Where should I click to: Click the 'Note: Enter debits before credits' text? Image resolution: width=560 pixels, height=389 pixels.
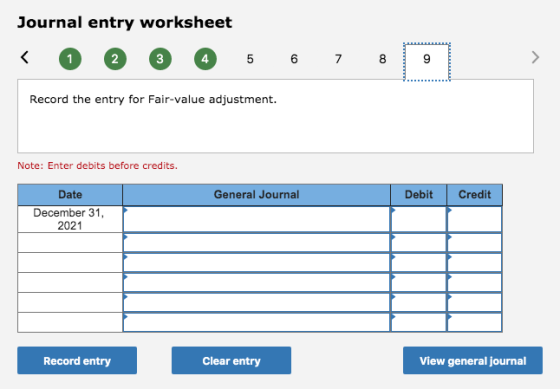click(x=97, y=166)
